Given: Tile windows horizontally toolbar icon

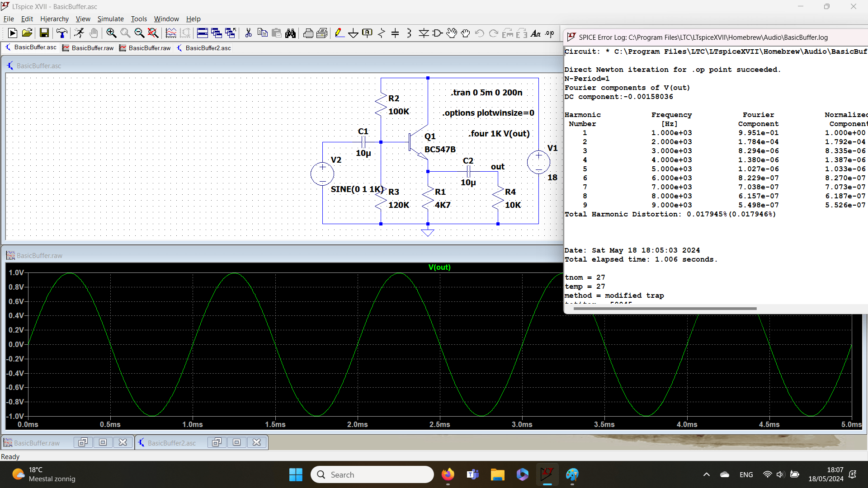Looking at the screenshot, I should pos(203,33).
